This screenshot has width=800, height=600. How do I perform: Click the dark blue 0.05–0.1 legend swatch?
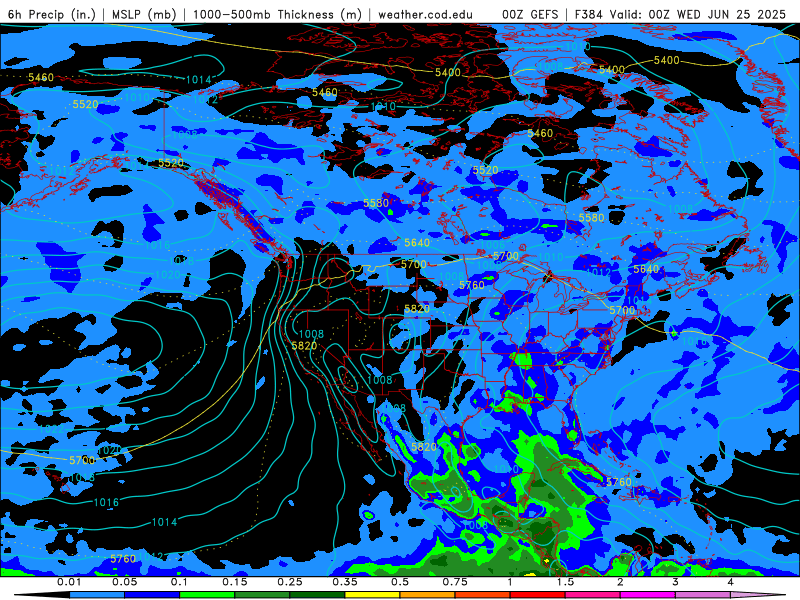point(152,595)
